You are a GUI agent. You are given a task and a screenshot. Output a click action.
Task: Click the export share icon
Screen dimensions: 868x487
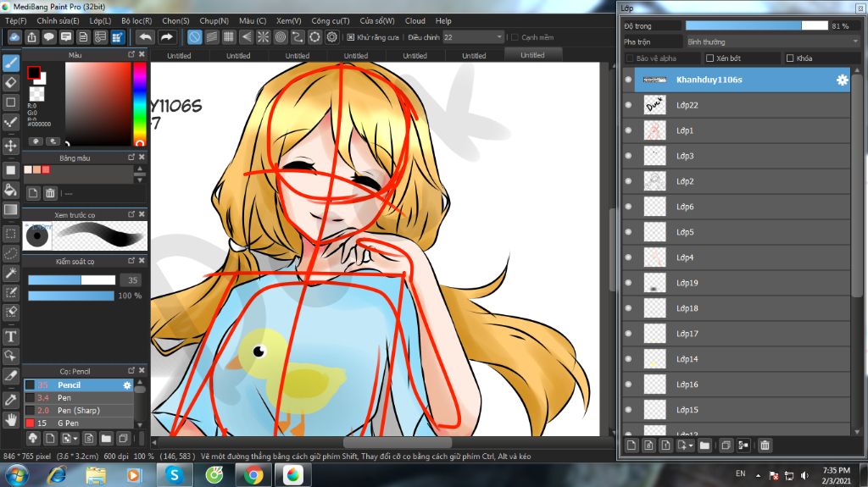click(31, 37)
